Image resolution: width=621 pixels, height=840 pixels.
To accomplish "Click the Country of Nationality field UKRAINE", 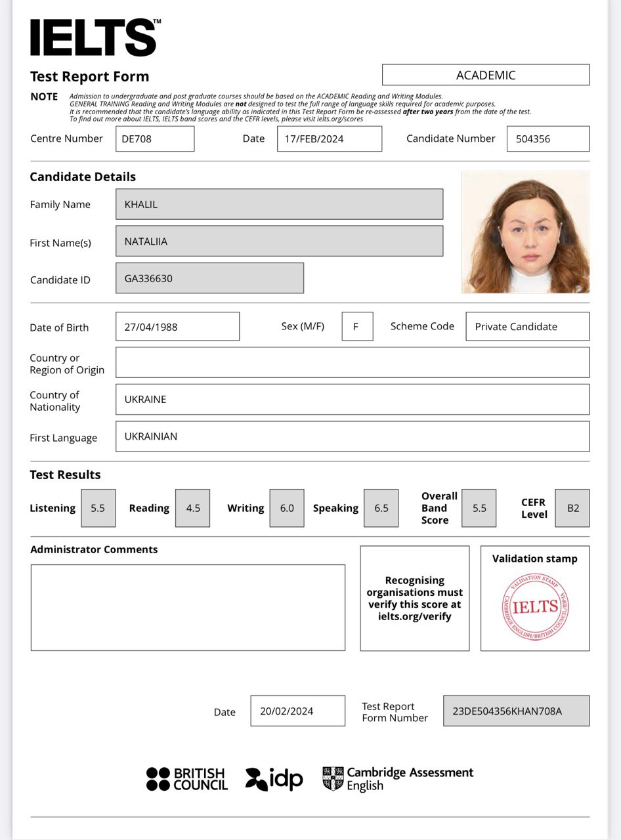I will point(353,399).
